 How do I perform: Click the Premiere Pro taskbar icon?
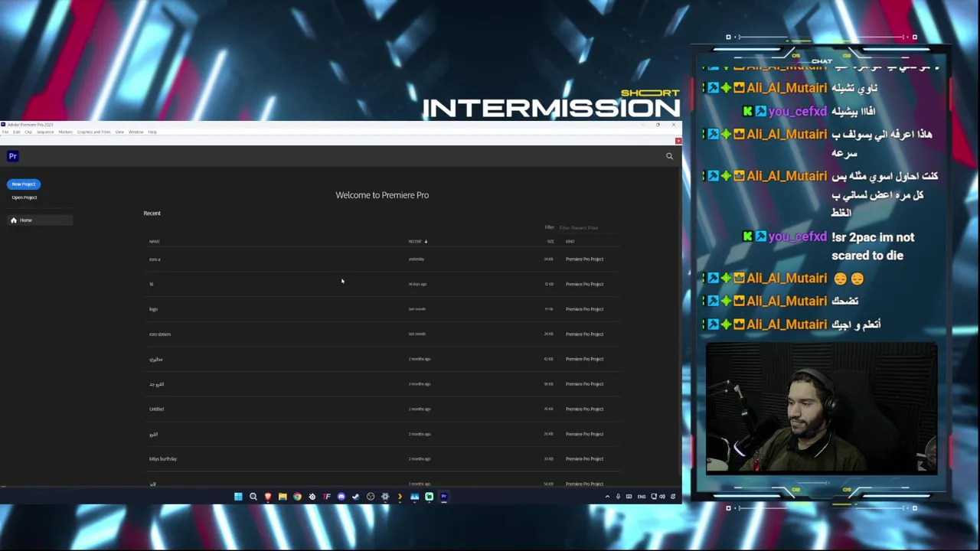pyautogui.click(x=443, y=497)
